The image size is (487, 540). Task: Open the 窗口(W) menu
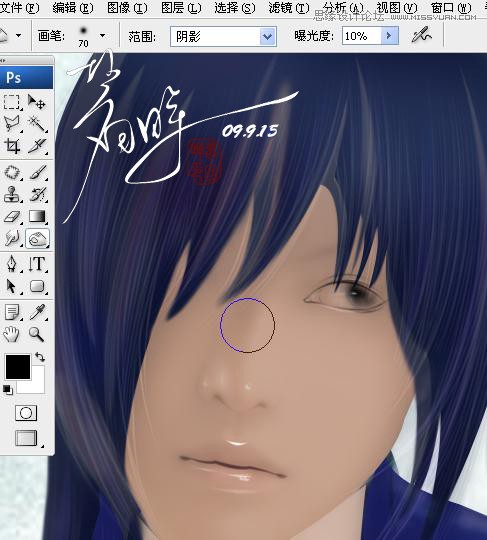[451, 8]
